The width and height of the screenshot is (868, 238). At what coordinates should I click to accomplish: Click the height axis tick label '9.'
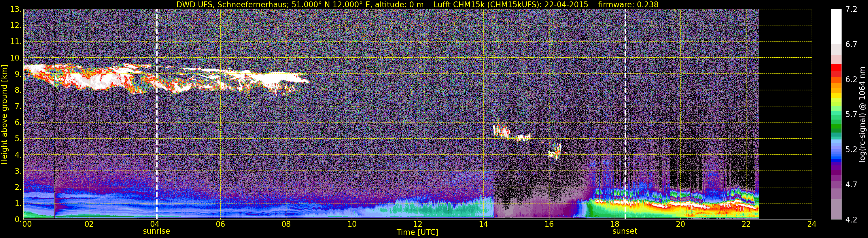pos(18,74)
